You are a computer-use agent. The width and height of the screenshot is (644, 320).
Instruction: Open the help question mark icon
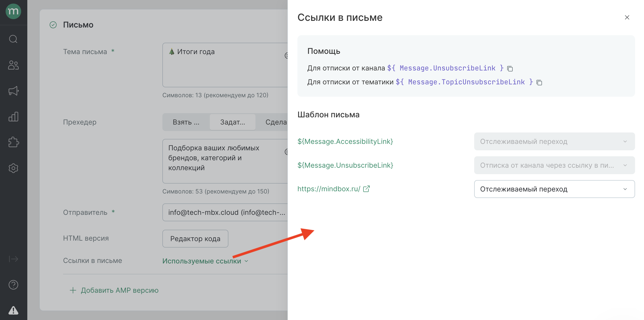[x=13, y=285]
